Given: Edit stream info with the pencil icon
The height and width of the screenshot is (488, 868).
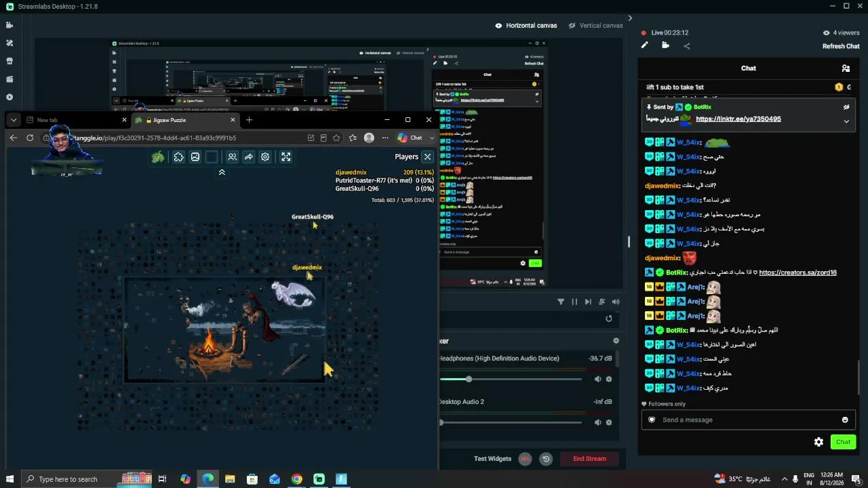Looking at the screenshot, I should pyautogui.click(x=645, y=45).
